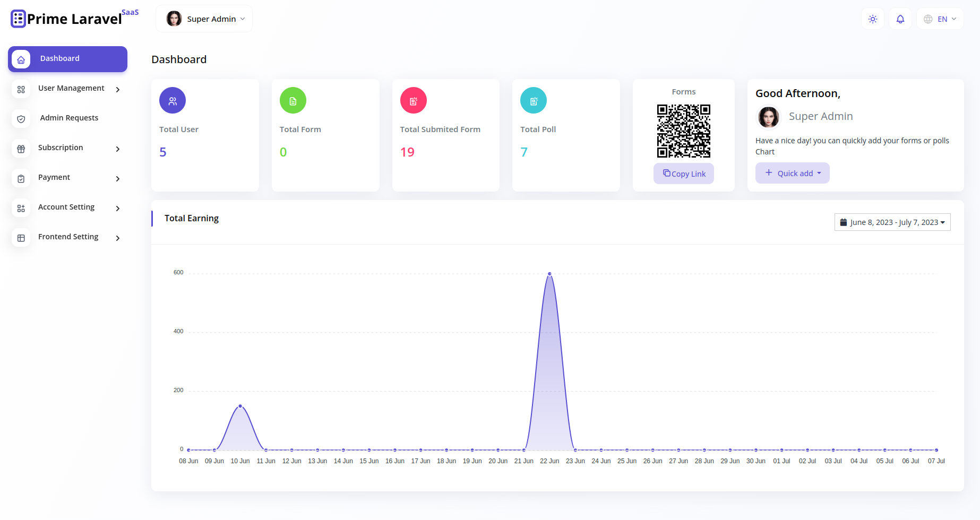Expand the Frontend Setting submenu arrow

(x=118, y=238)
